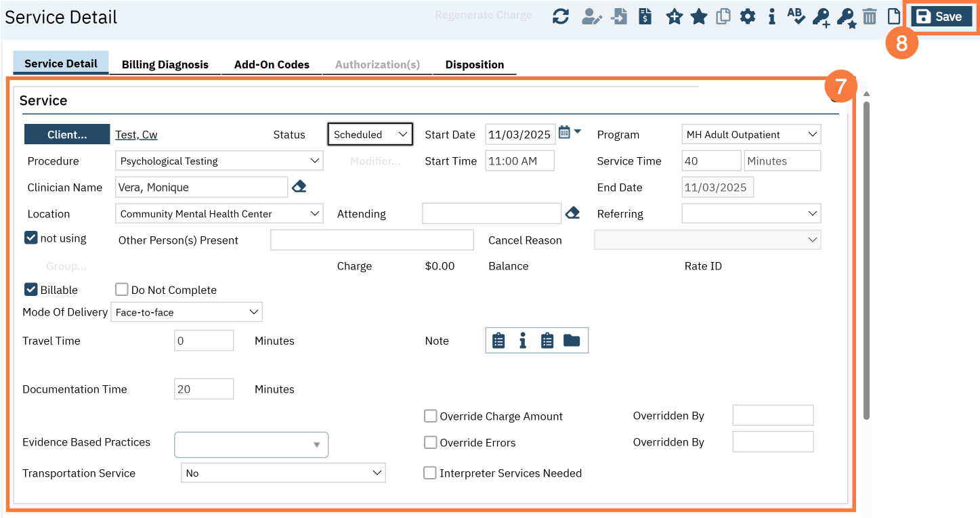The height and width of the screenshot is (518, 980).
Task: Click the spell check AB icon
Action: coord(796,17)
